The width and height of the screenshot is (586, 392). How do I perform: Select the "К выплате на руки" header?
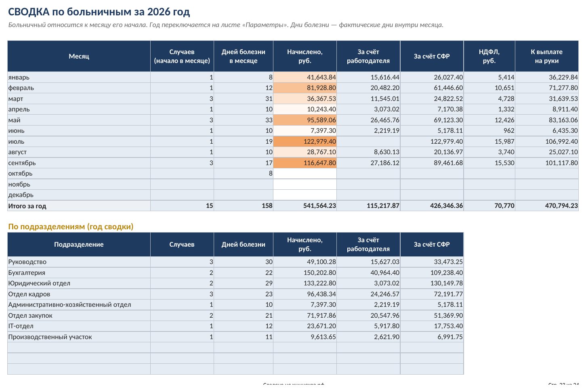click(x=546, y=56)
